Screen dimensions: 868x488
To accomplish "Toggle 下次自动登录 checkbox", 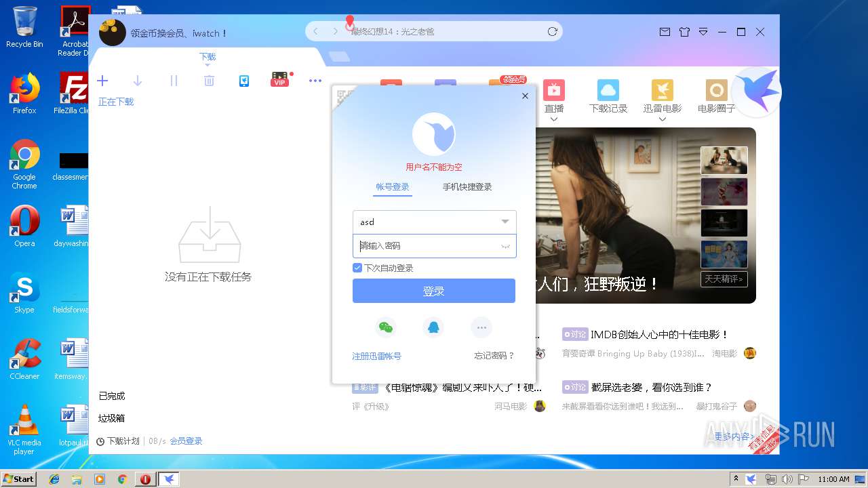I will click(357, 268).
